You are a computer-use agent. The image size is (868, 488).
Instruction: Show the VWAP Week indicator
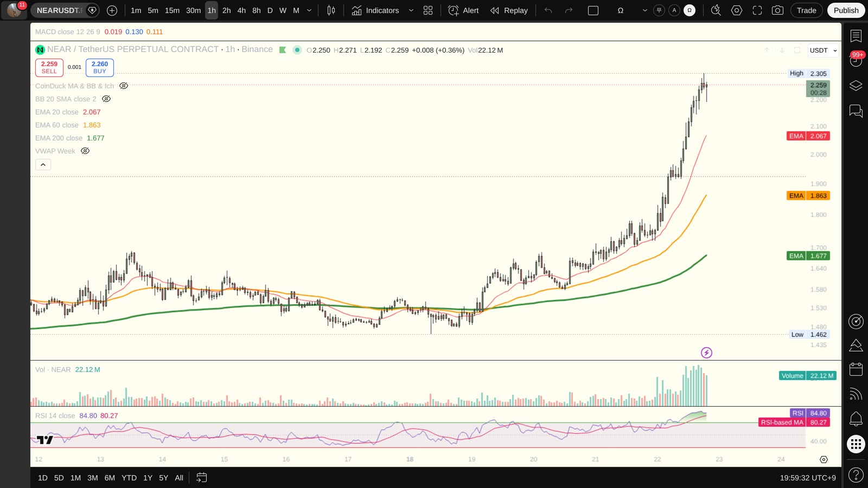click(x=85, y=151)
